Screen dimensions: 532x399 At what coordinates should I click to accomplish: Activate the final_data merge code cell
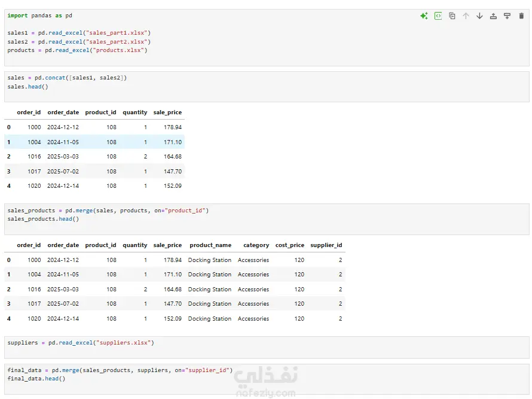(267, 379)
